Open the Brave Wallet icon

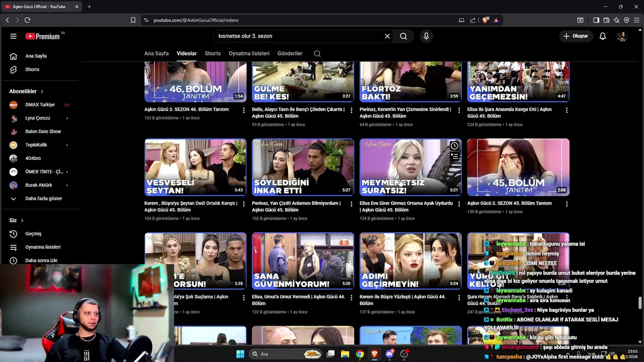point(606,20)
